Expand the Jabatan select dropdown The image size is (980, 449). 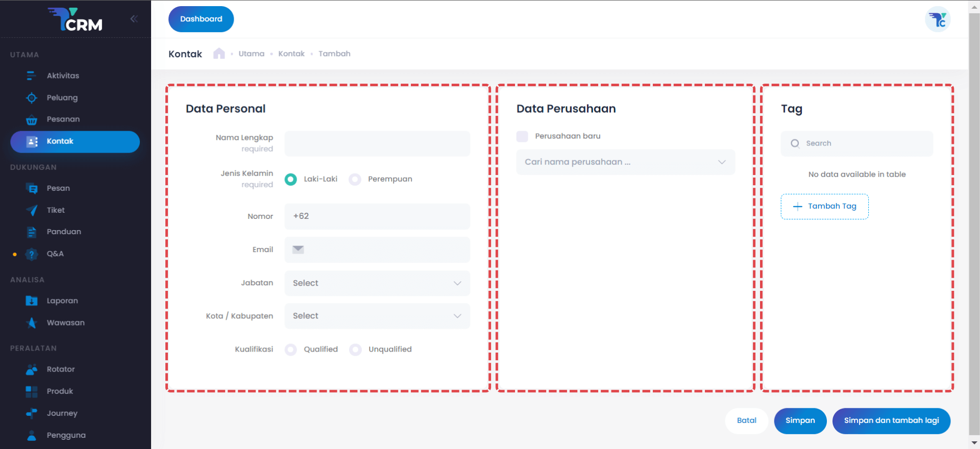point(377,283)
